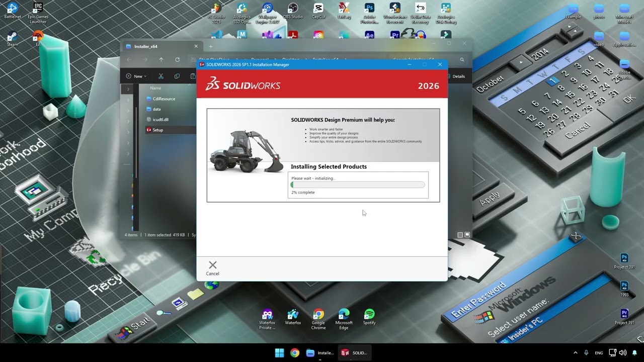The width and height of the screenshot is (644, 362).
Task: Open FL Studio 2025 shortcut
Action: click(x=216, y=13)
